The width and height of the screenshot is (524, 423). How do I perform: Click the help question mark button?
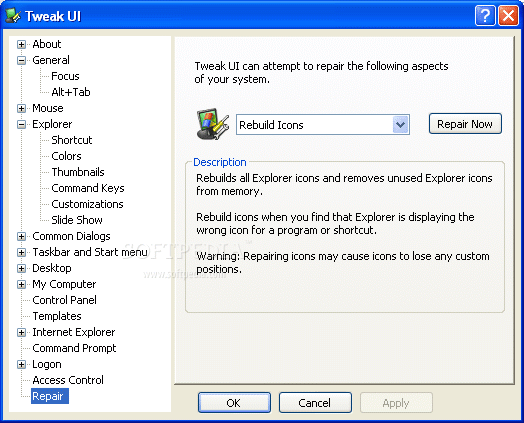(485, 16)
